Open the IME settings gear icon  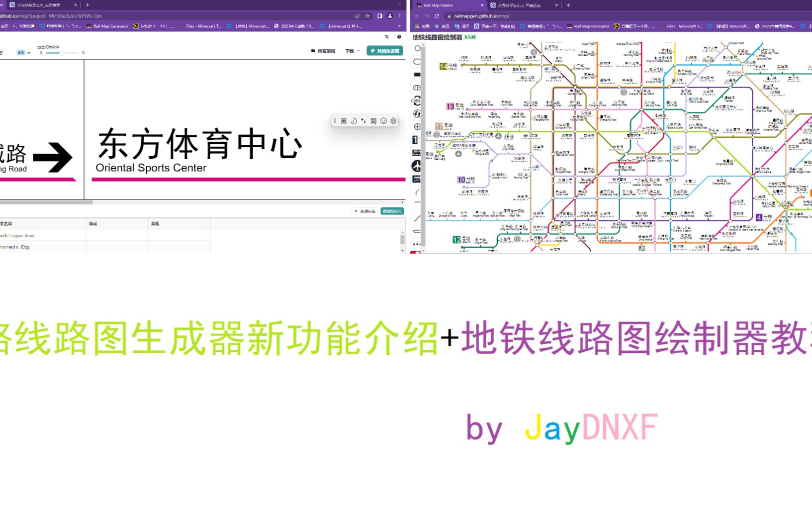click(x=393, y=121)
